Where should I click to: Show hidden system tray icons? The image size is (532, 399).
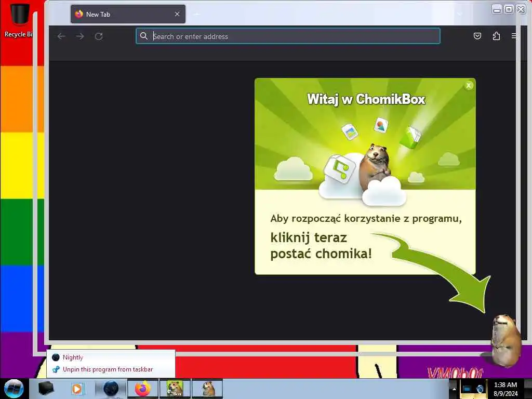tap(454, 389)
